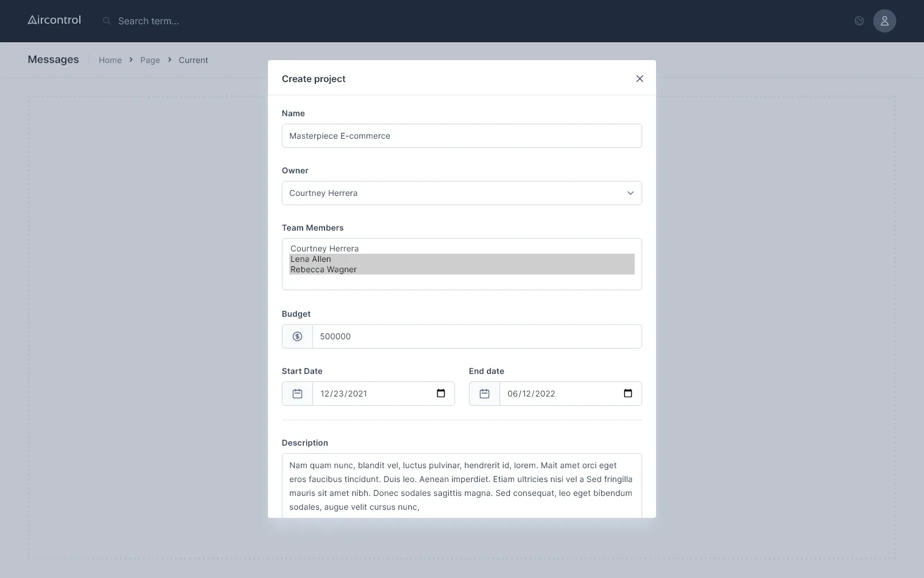This screenshot has height=578, width=924.
Task: Click the globe icon in the header
Action: point(859,21)
